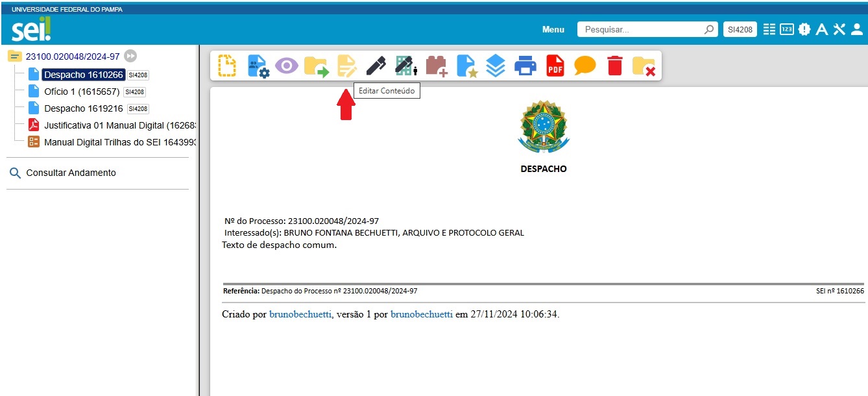Click the dashed yellow new document icon
868x396 pixels.
pyautogui.click(x=227, y=66)
